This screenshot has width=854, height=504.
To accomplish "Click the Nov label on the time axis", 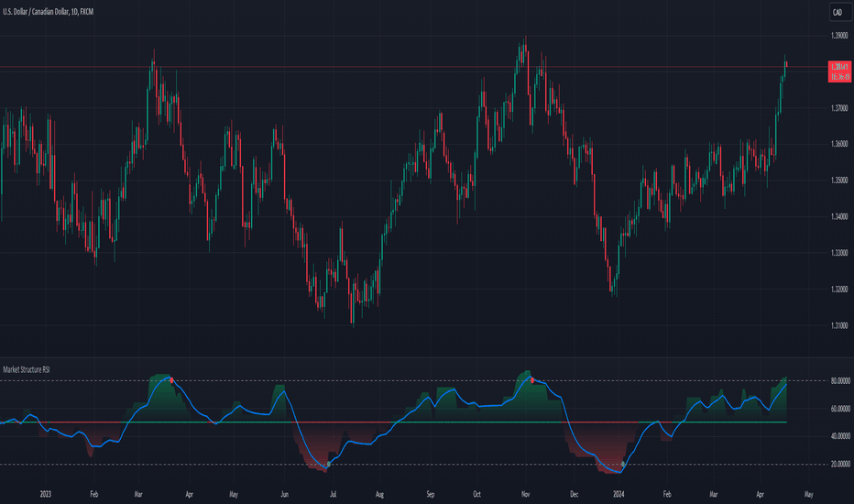I will (x=526, y=494).
